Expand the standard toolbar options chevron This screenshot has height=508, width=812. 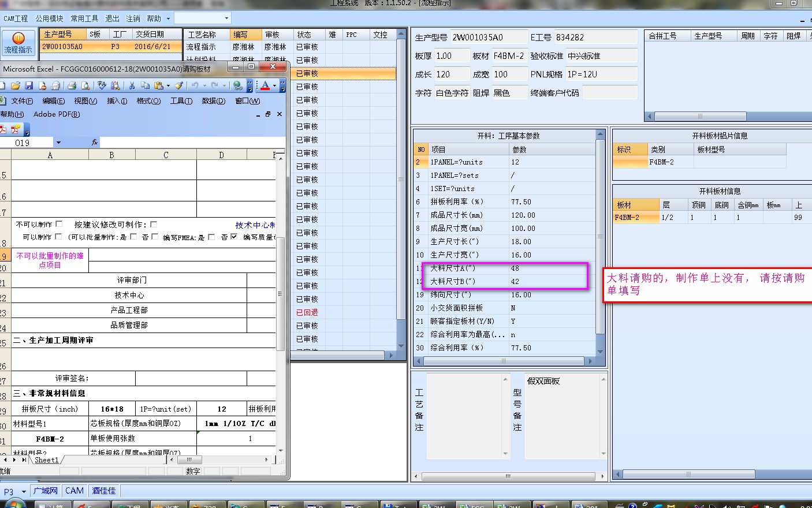[249, 86]
